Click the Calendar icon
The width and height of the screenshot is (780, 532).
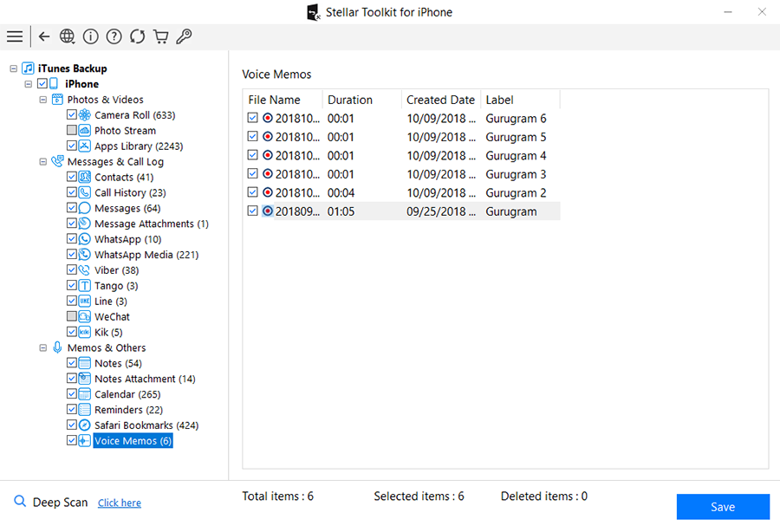[85, 394]
